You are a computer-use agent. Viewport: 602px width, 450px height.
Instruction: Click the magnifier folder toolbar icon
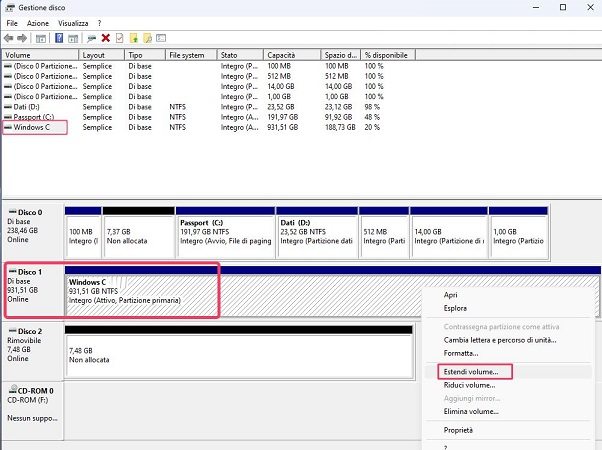(x=147, y=38)
